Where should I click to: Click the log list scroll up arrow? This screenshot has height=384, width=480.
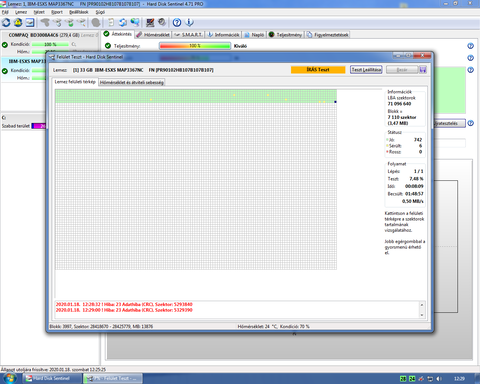tap(422, 305)
